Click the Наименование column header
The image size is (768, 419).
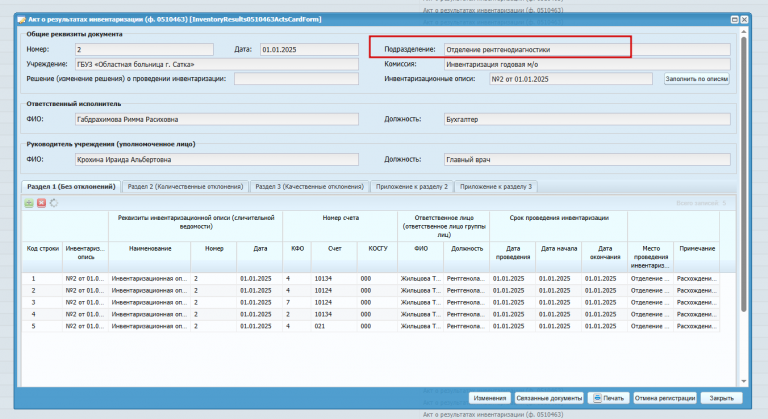pos(150,257)
